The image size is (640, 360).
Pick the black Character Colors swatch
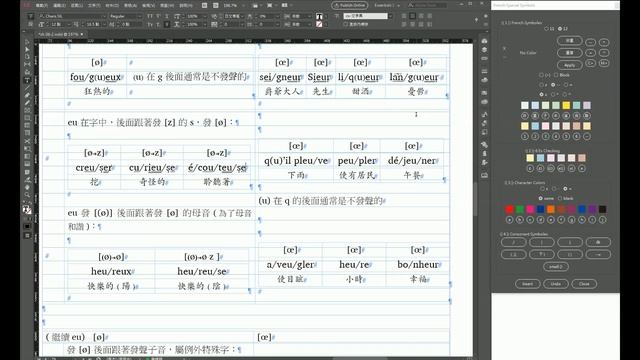(602, 209)
